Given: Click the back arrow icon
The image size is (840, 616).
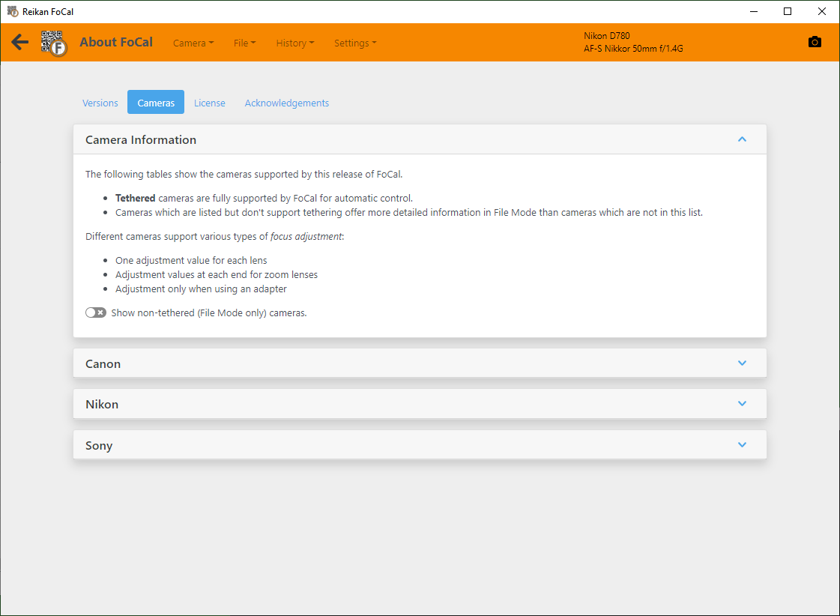Looking at the screenshot, I should pyautogui.click(x=20, y=42).
